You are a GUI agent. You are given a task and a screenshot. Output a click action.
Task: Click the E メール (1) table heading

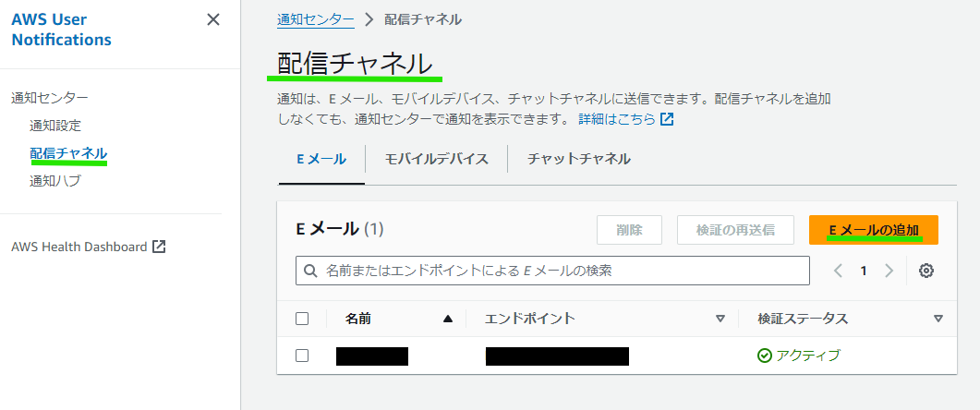click(339, 229)
